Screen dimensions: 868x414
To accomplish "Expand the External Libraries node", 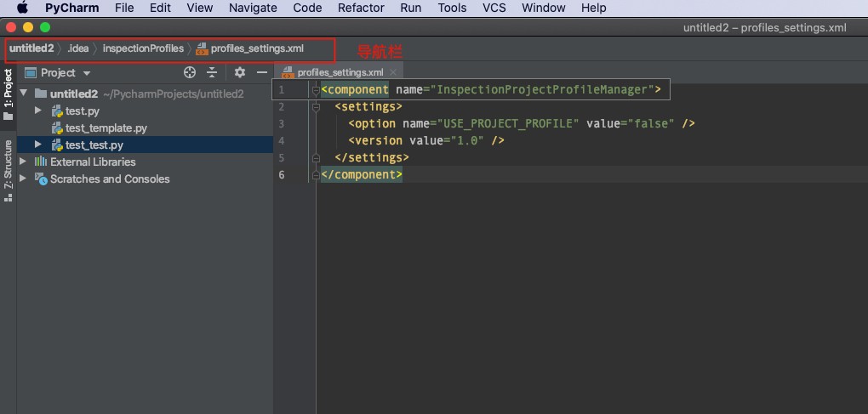I will (x=23, y=162).
